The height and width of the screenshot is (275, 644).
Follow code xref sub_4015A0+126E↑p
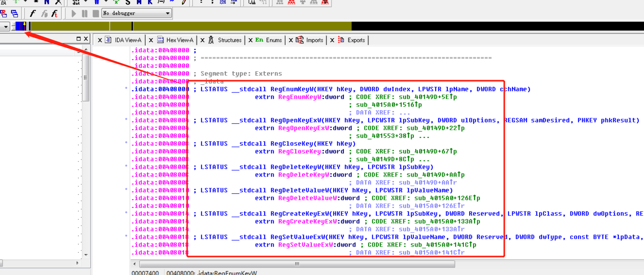click(x=447, y=198)
